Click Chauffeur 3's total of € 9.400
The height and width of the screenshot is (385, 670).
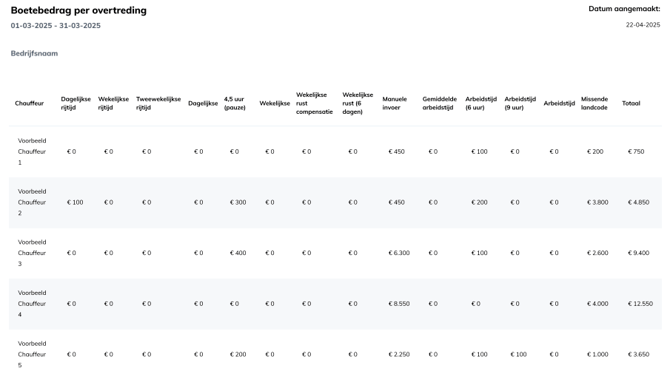638,253
